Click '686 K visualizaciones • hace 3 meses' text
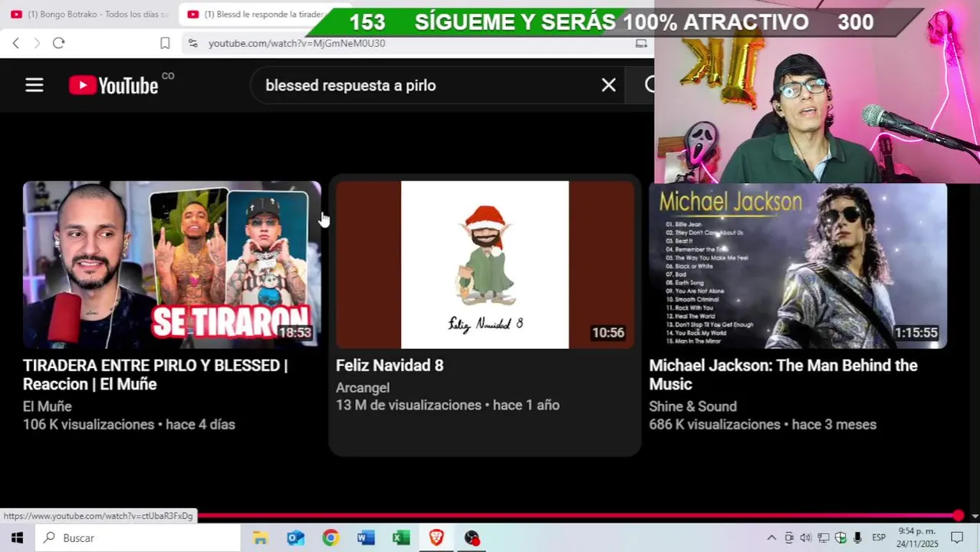This screenshot has height=552, width=980. click(762, 425)
